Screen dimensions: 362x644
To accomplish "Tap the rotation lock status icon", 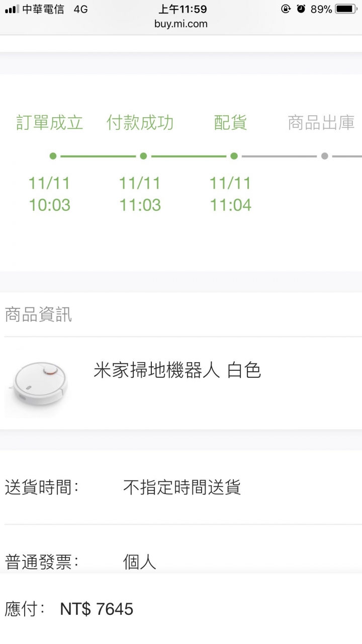I will (x=286, y=9).
